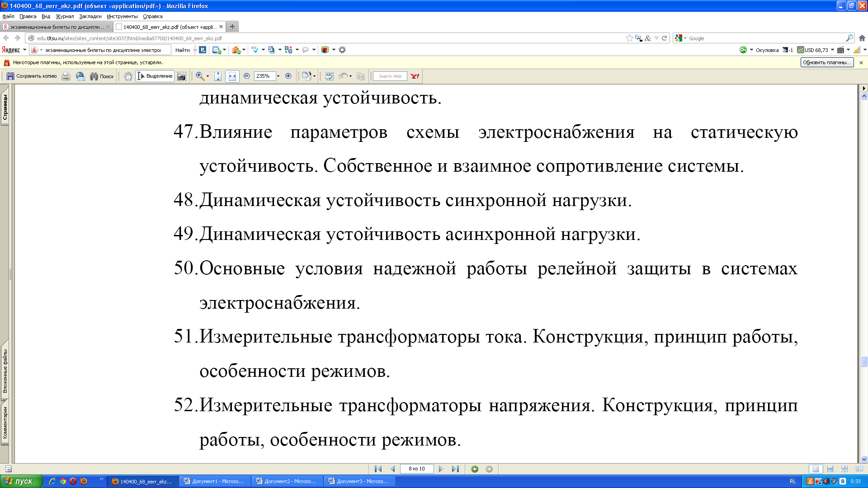Open the Инструменты menu

(122, 16)
